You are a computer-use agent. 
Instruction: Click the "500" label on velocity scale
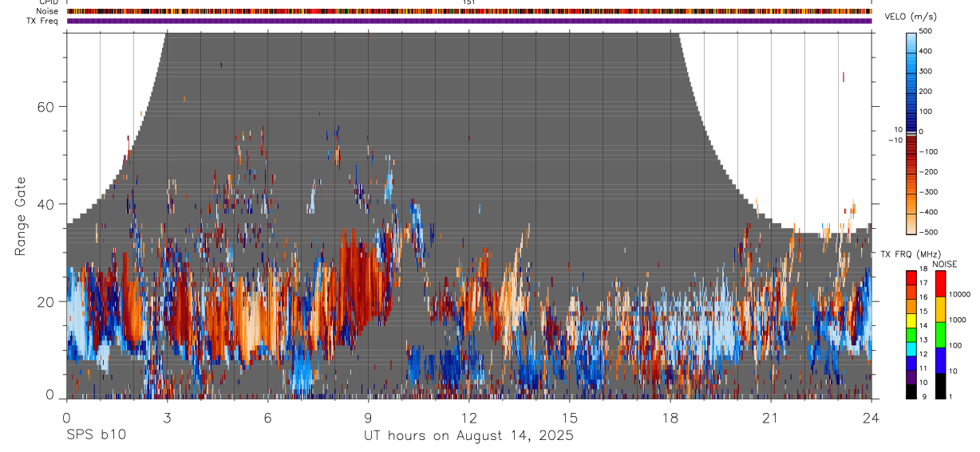click(x=927, y=31)
